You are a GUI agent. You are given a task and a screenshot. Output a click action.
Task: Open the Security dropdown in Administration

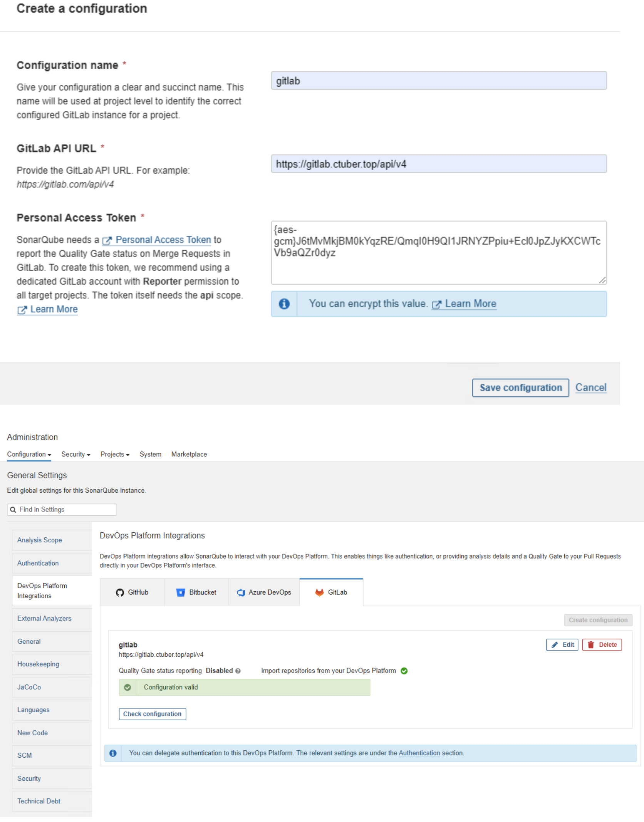coord(76,455)
